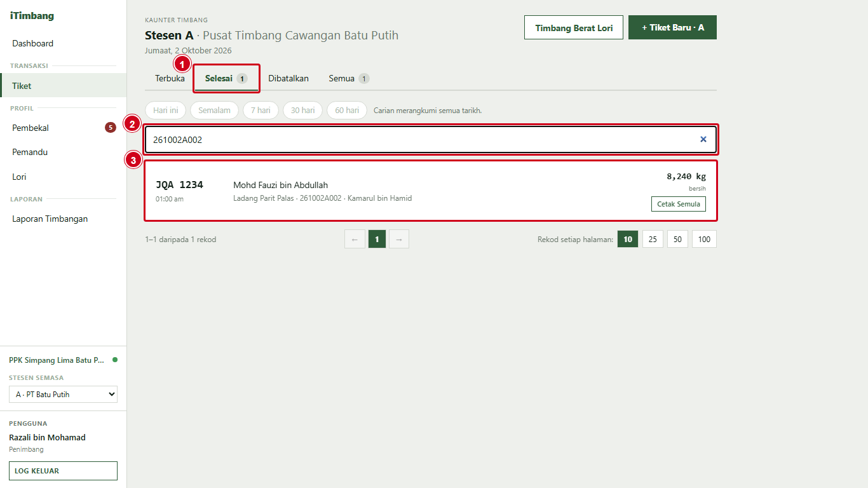Screen dimensions: 868x488
Task: Click the user name Razali bin Mohamad
Action: pos(47,437)
